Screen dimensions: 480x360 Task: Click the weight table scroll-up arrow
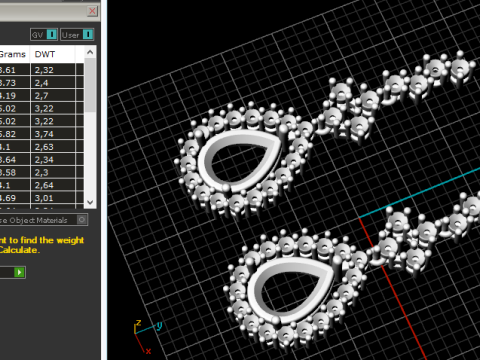pyautogui.click(x=90, y=52)
